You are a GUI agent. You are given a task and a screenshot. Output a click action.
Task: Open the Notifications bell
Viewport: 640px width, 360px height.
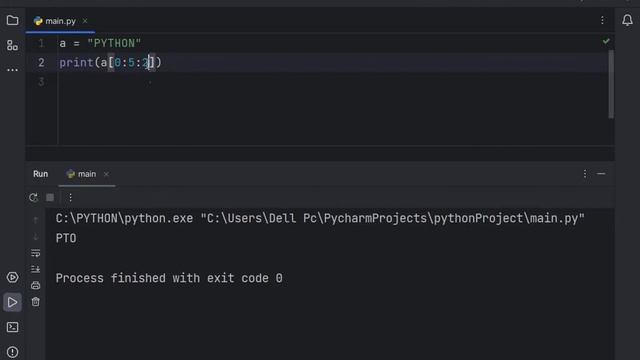[x=627, y=20]
